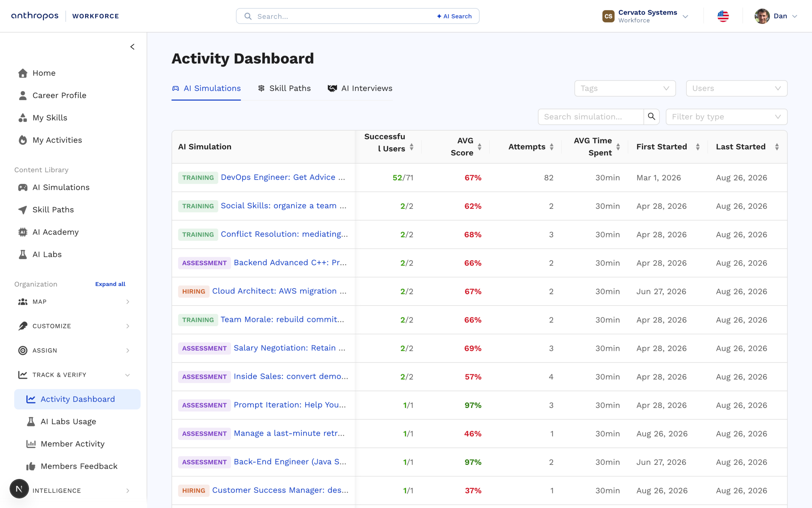Click the AI Simulations gamepad icon in sidebar

point(23,187)
